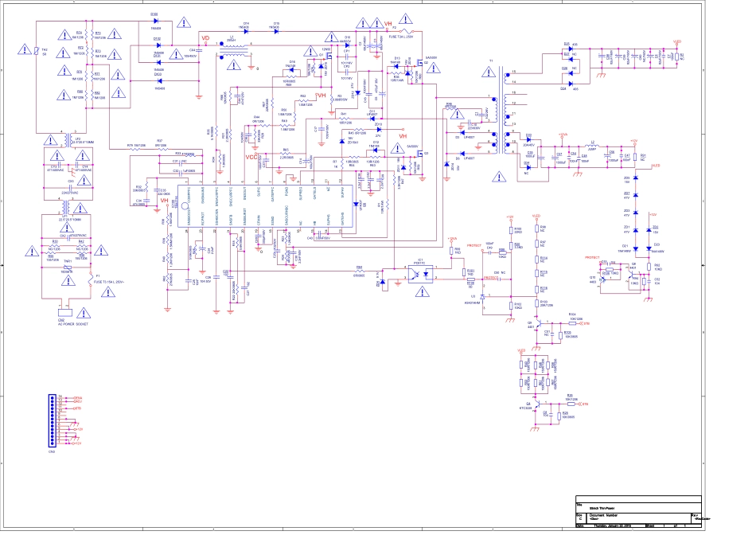Click the Q4 KTC3228 transistor

540,406
